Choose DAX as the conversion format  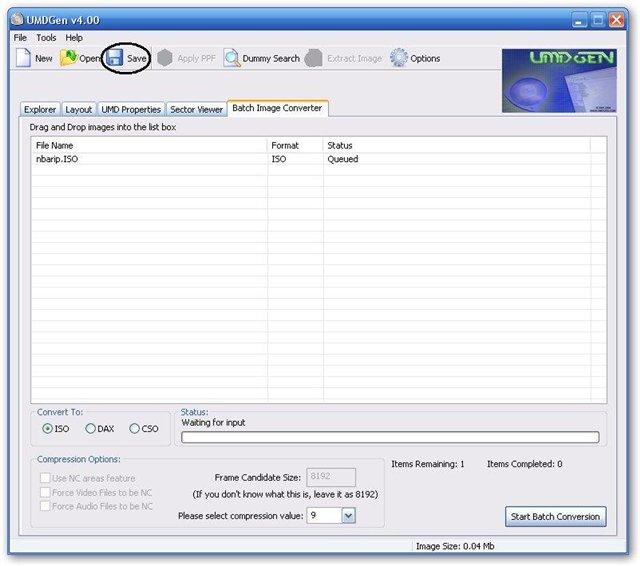coord(91,429)
